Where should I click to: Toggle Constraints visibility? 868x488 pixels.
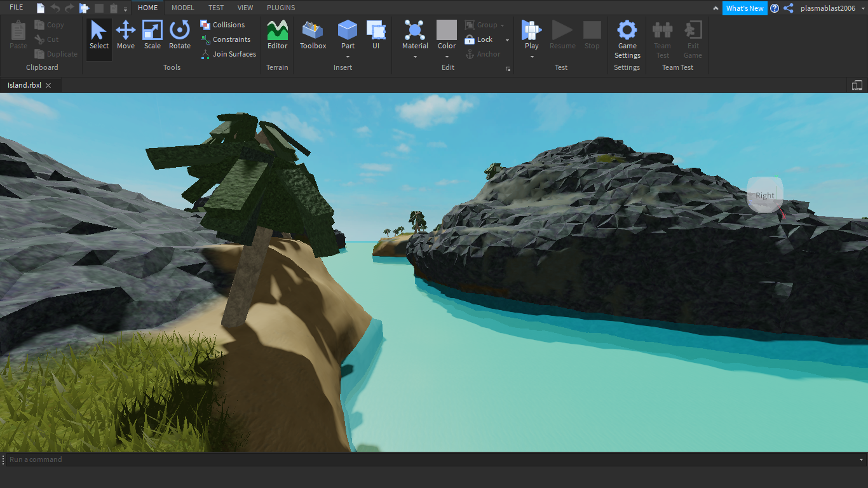pos(226,39)
